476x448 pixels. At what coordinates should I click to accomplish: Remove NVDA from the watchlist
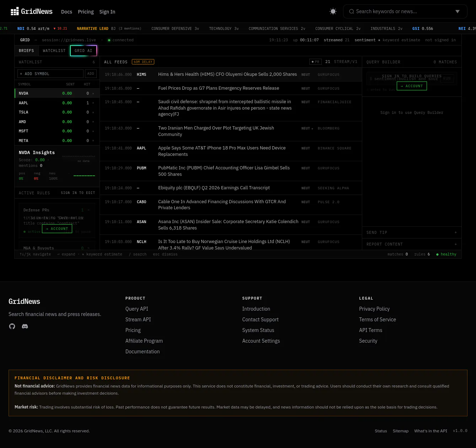click(x=93, y=93)
